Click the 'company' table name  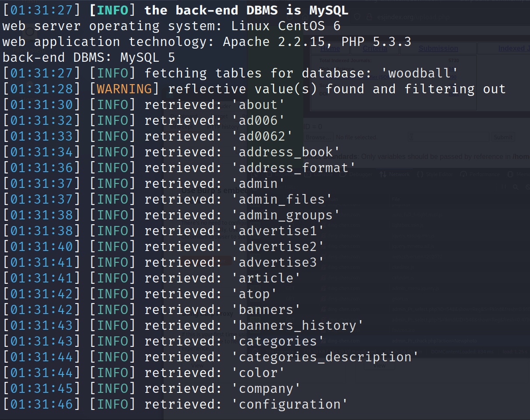point(266,388)
